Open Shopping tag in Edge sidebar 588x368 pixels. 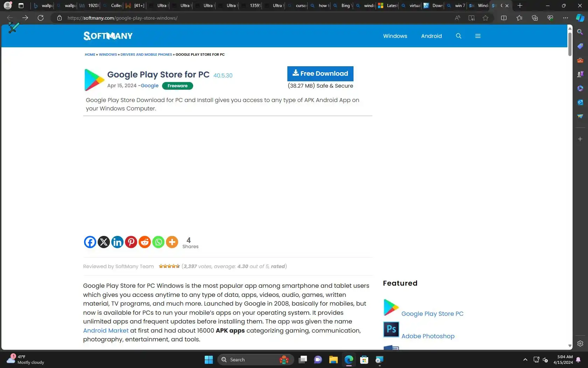coord(580,46)
